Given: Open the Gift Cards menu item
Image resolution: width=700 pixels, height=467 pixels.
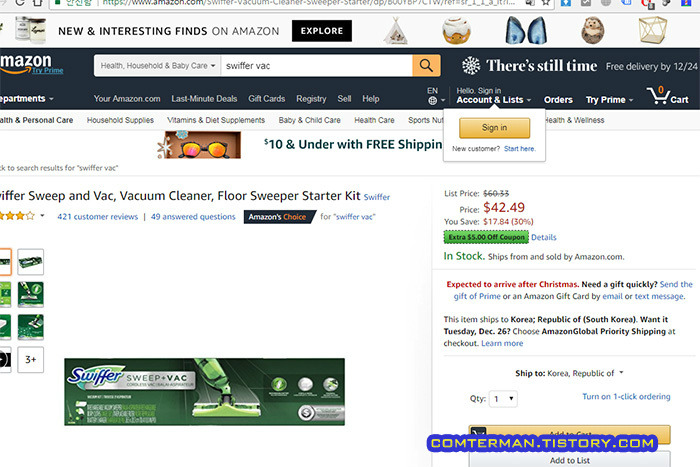Looking at the screenshot, I should (267, 99).
